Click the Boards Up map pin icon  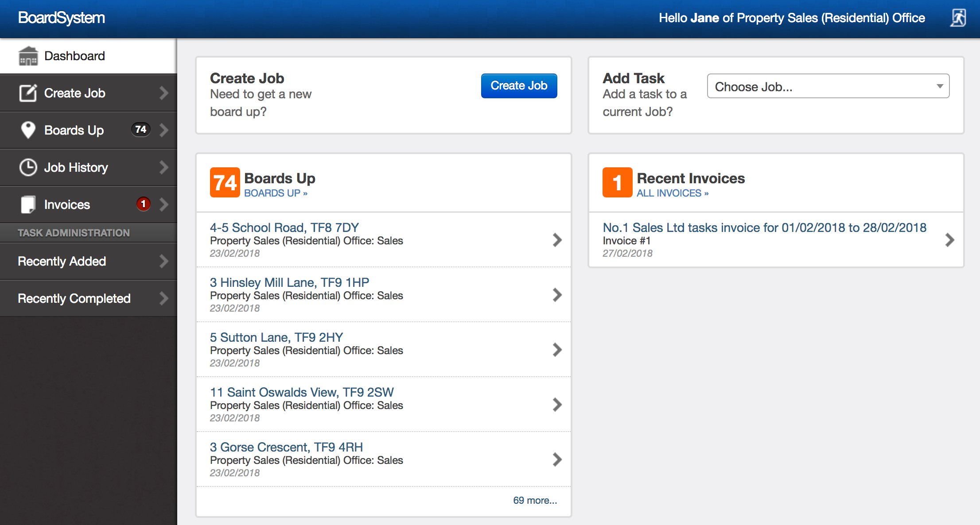coord(28,130)
